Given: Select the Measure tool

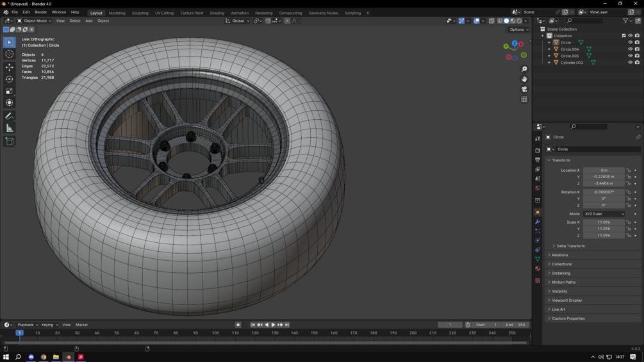Looking at the screenshot, I should tap(9, 128).
